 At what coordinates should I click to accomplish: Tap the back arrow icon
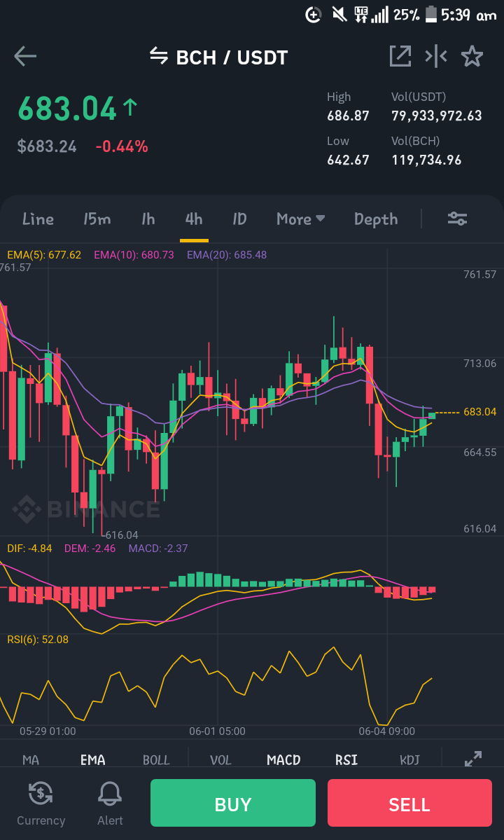coord(25,56)
